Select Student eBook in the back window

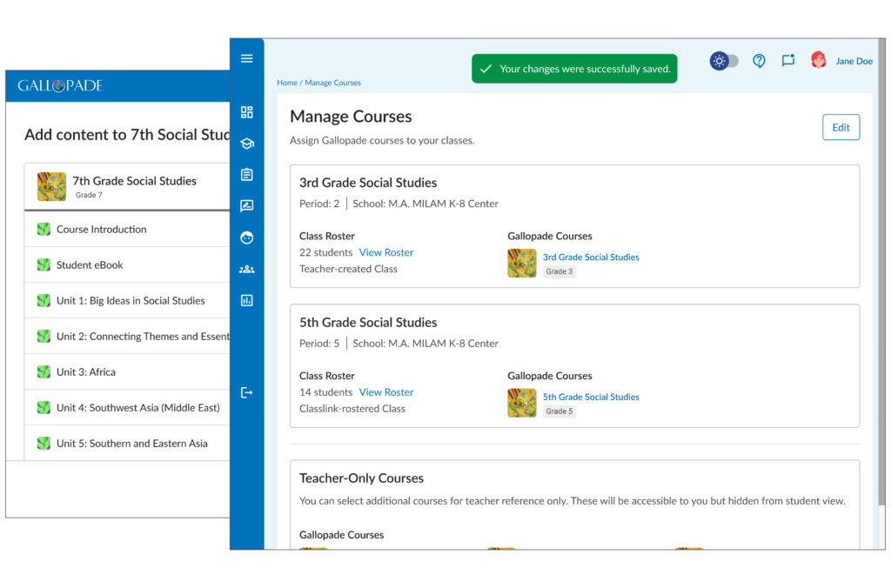click(x=127, y=264)
